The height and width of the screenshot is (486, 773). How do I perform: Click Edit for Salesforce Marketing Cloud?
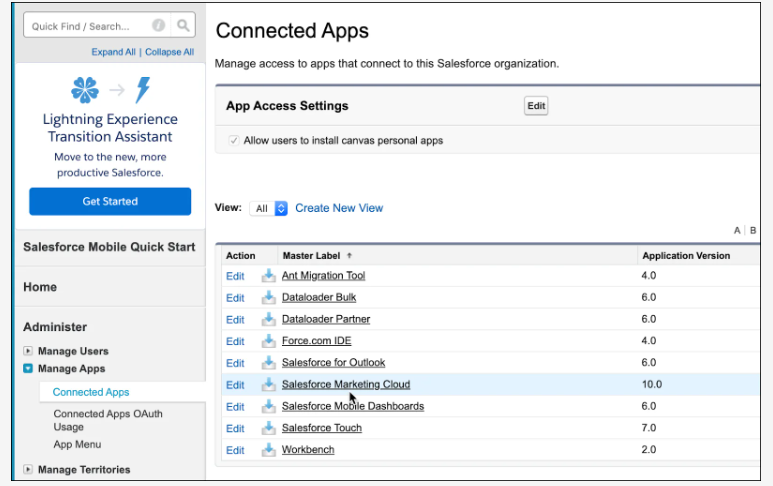click(x=235, y=385)
